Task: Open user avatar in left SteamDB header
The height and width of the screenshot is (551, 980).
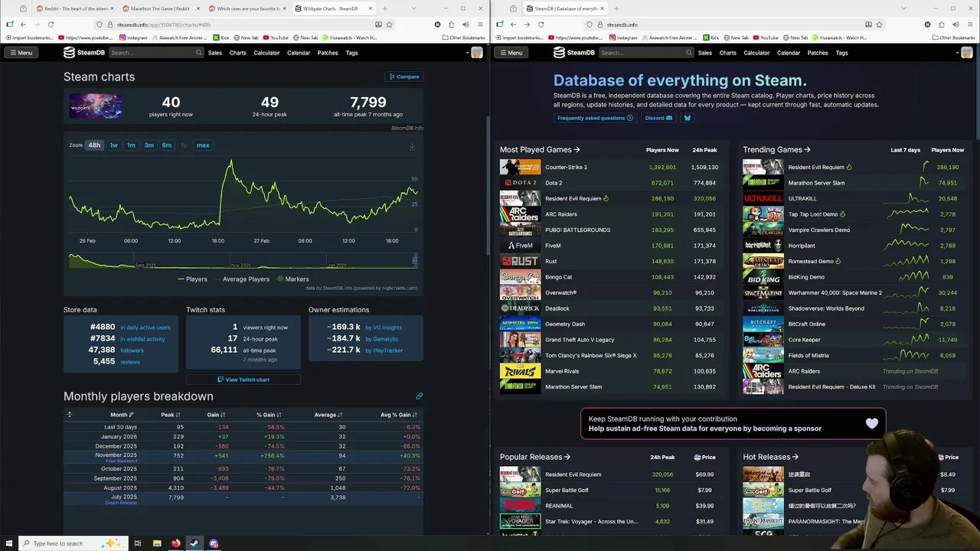Action: tap(477, 53)
